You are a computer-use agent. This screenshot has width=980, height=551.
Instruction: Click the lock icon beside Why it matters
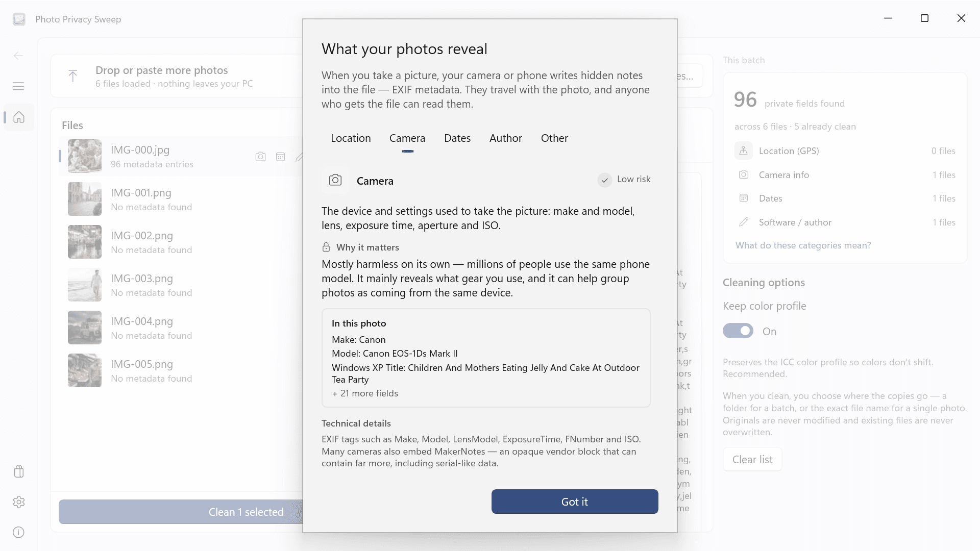coord(326,247)
